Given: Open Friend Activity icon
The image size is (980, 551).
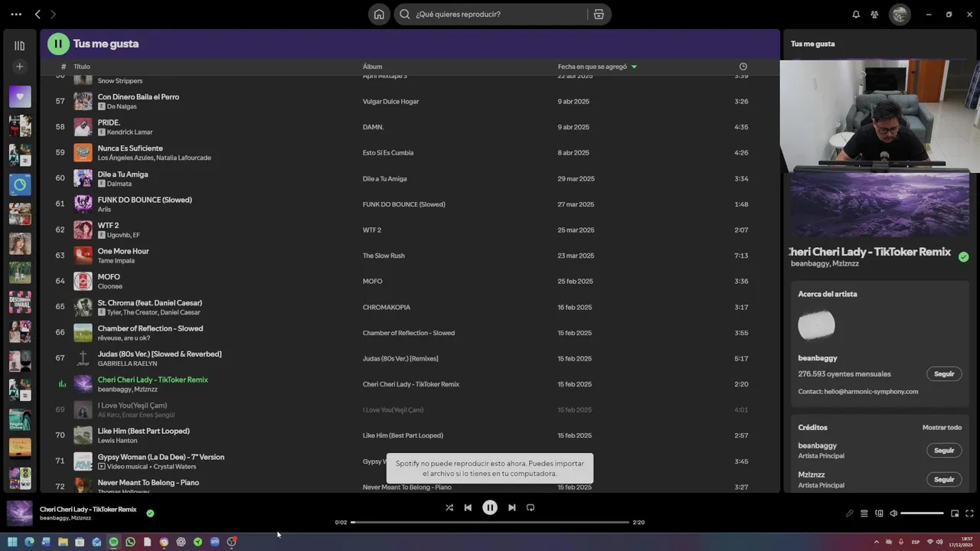Looking at the screenshot, I should pos(874,14).
